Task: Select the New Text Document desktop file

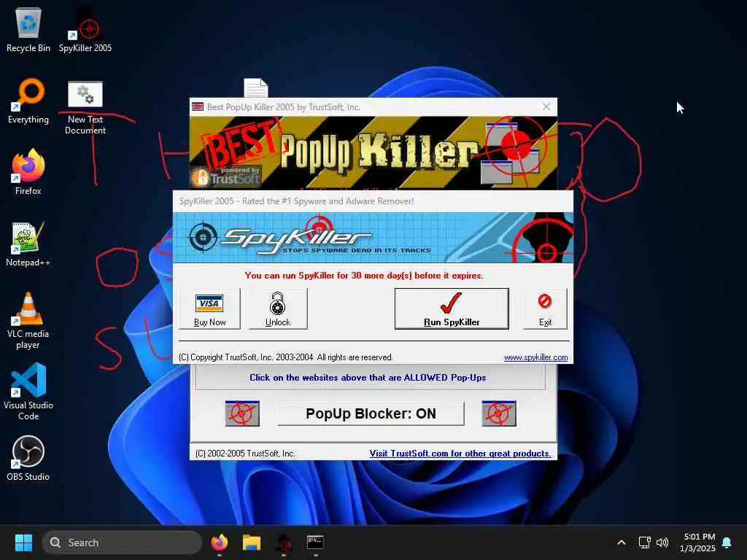Action: [85, 107]
